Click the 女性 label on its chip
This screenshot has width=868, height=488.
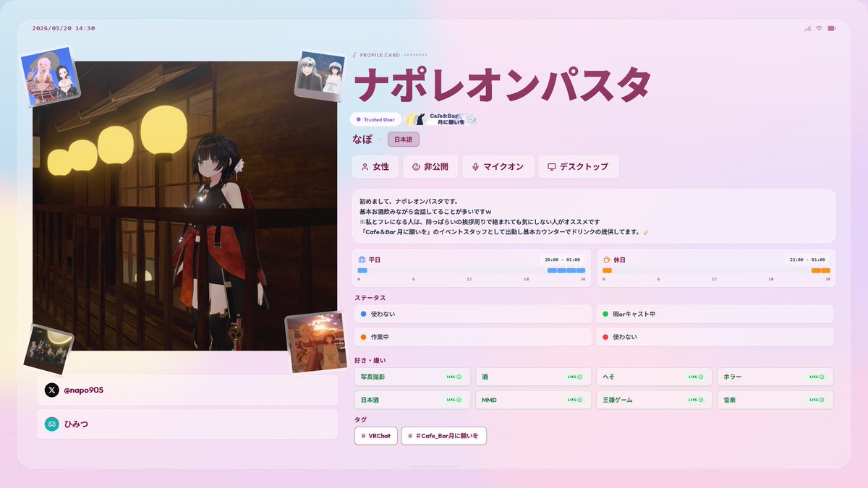tap(380, 167)
